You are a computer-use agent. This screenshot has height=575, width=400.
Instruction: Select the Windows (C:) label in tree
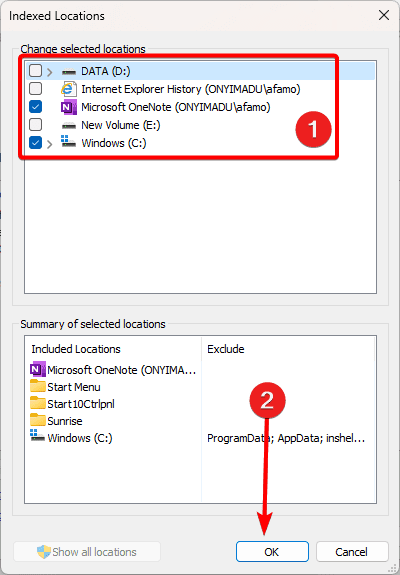click(x=114, y=143)
